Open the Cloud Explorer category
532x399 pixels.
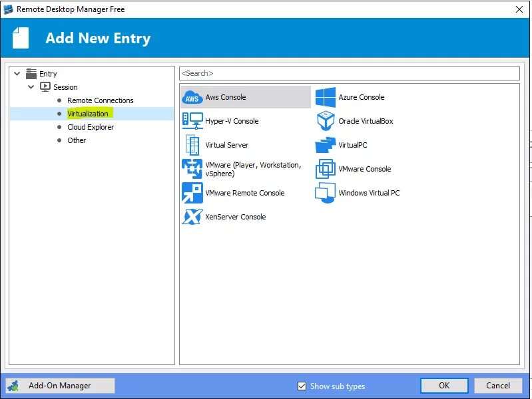click(x=91, y=127)
